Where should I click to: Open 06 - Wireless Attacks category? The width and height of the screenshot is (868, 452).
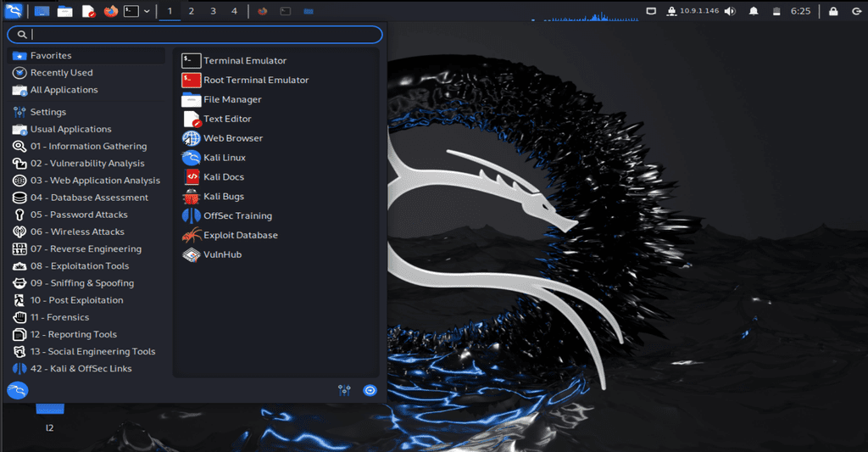(87, 232)
